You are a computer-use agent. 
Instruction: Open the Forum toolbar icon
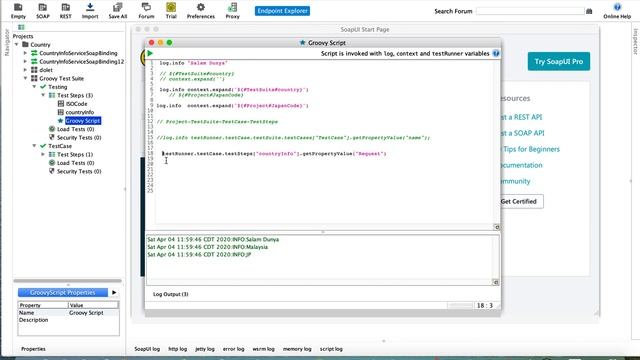click(x=146, y=11)
